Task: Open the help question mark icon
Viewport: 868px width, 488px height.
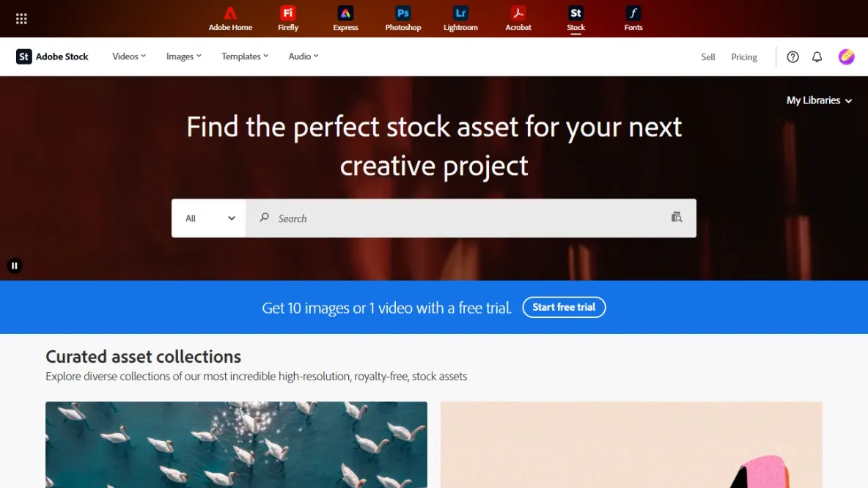Action: click(x=792, y=57)
